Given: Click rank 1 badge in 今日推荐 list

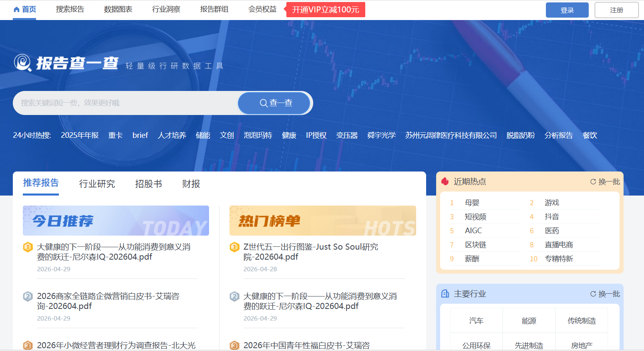Looking at the screenshot, I should (28, 247).
